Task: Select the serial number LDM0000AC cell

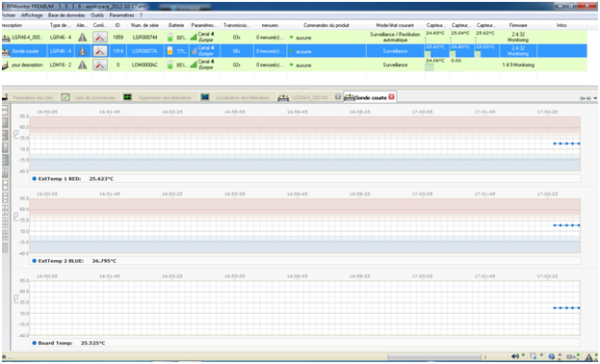Action: point(145,65)
